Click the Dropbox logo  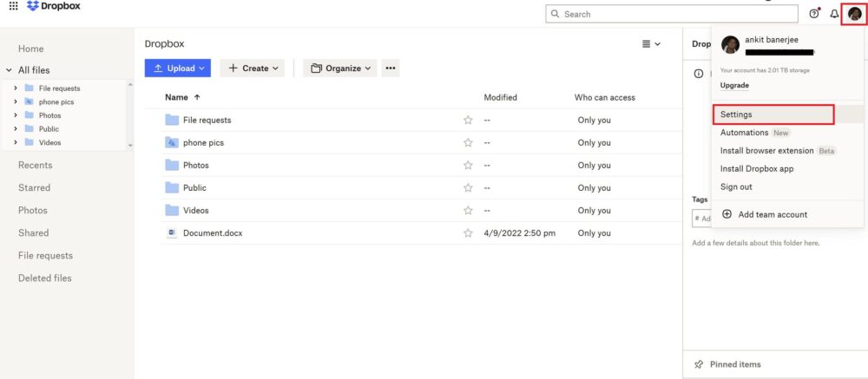[56, 6]
